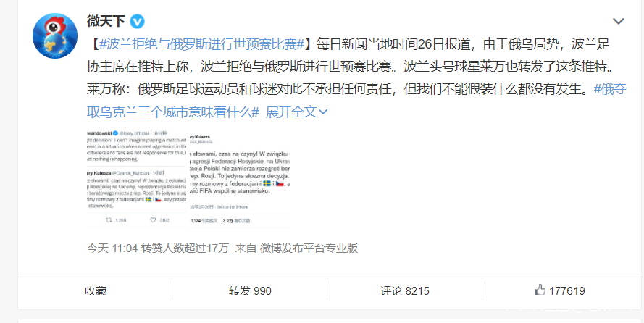
Task: Open post options chevron at top right
Action: [618, 21]
